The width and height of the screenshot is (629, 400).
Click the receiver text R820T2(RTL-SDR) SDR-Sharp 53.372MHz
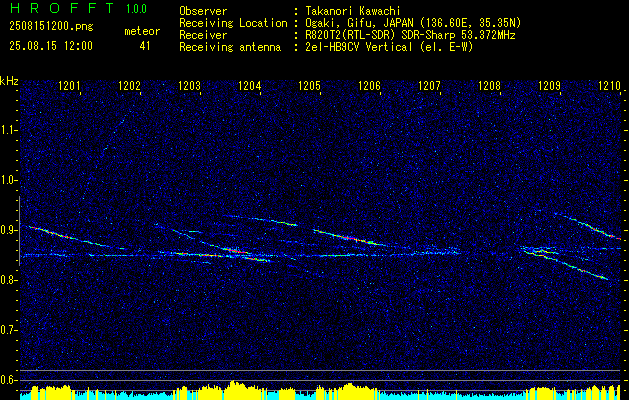pos(410,35)
